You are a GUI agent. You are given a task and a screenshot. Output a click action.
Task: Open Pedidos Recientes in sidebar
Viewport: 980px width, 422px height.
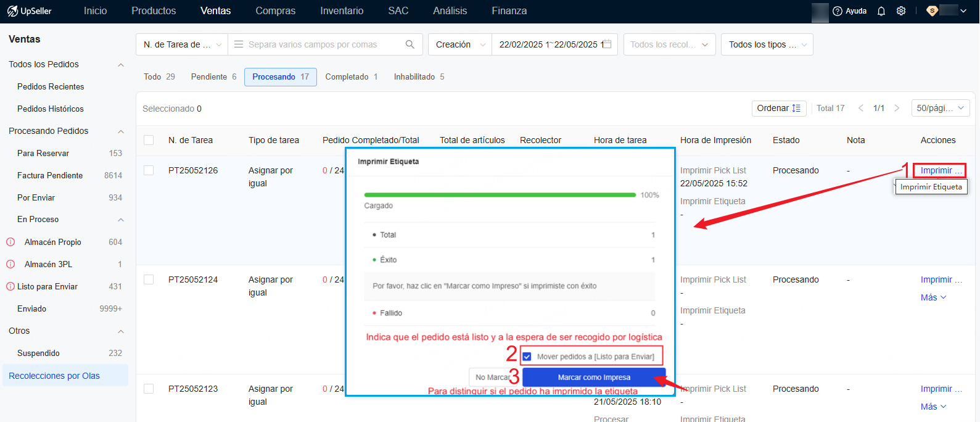tap(51, 86)
